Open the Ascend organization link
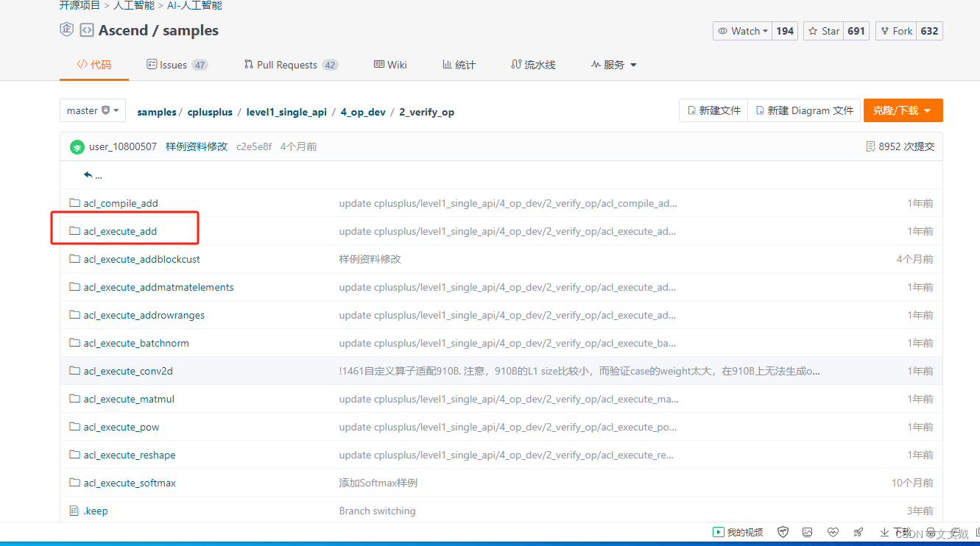The height and width of the screenshot is (546, 980). pyautogui.click(x=124, y=30)
